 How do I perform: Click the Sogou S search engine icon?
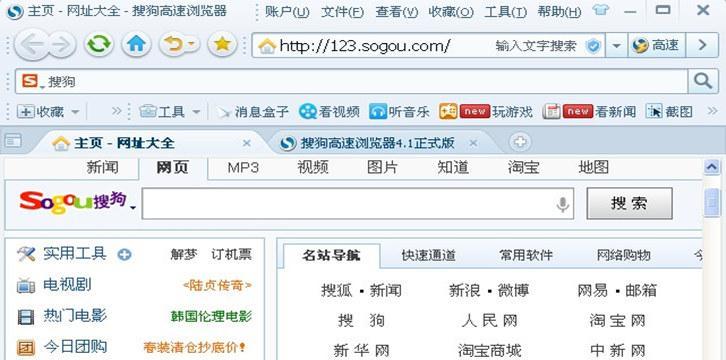[30, 82]
